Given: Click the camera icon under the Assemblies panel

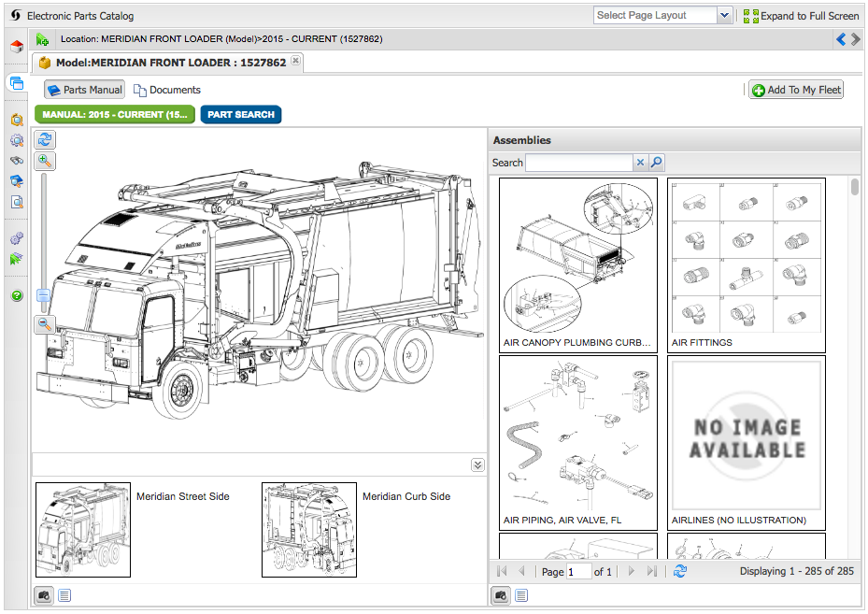Looking at the screenshot, I should 501,595.
